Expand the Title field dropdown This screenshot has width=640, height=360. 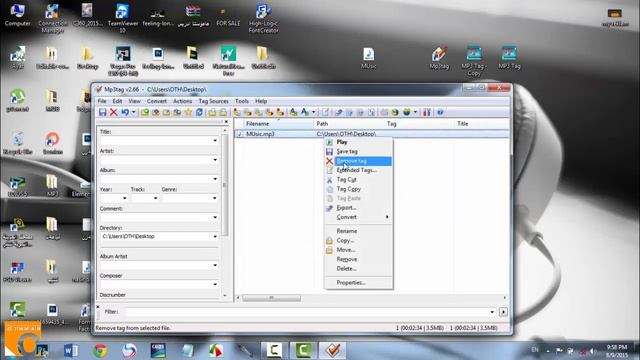(x=215, y=140)
